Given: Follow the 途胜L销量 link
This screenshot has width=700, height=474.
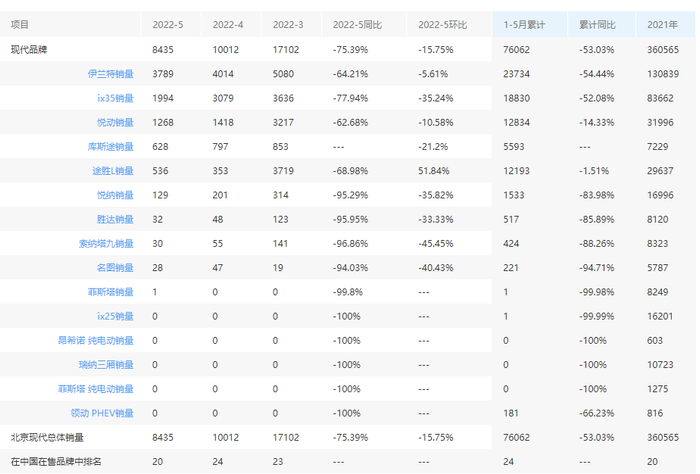Looking at the screenshot, I should click(113, 170).
